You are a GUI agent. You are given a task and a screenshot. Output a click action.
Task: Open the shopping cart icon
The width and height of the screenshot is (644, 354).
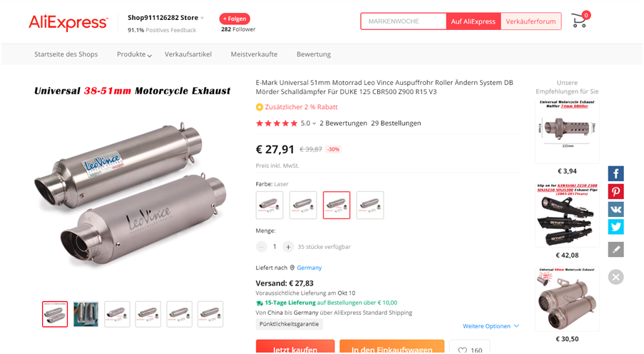(579, 21)
